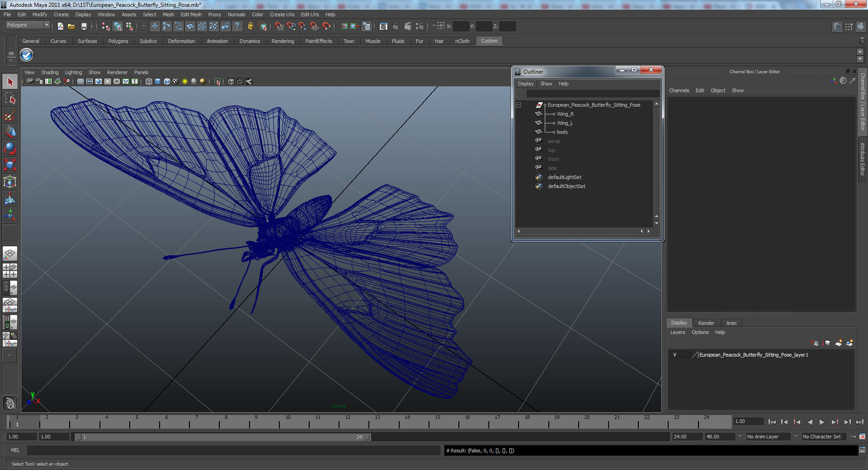The image size is (868, 470).
Task: Switch to the Render layer tab
Action: (706, 323)
